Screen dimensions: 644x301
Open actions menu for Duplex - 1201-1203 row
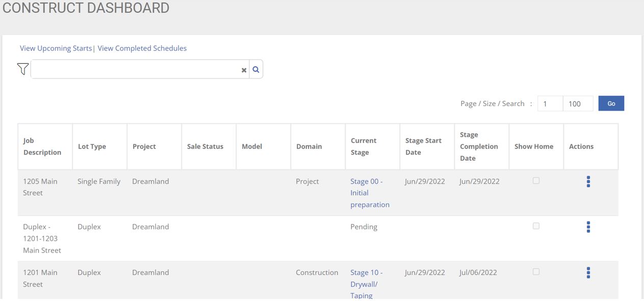588,227
